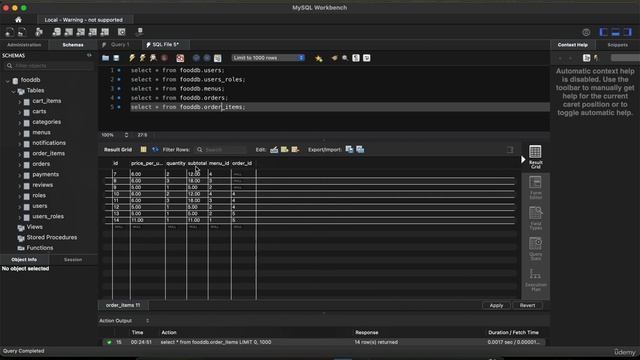This screenshot has width=640, height=360.
Task: Create a new stored procedure toolbar icon
Action: tap(93, 32)
